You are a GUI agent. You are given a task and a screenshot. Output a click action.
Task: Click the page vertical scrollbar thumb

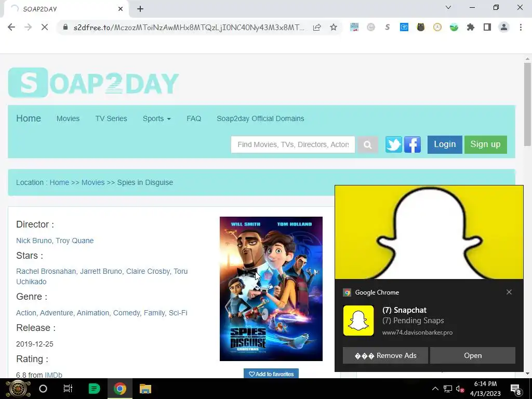coord(527,103)
